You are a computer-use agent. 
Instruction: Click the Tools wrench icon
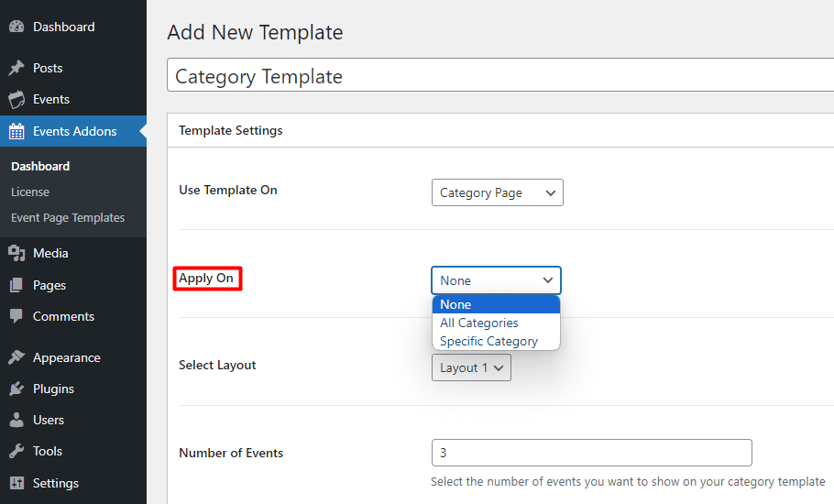(x=16, y=452)
